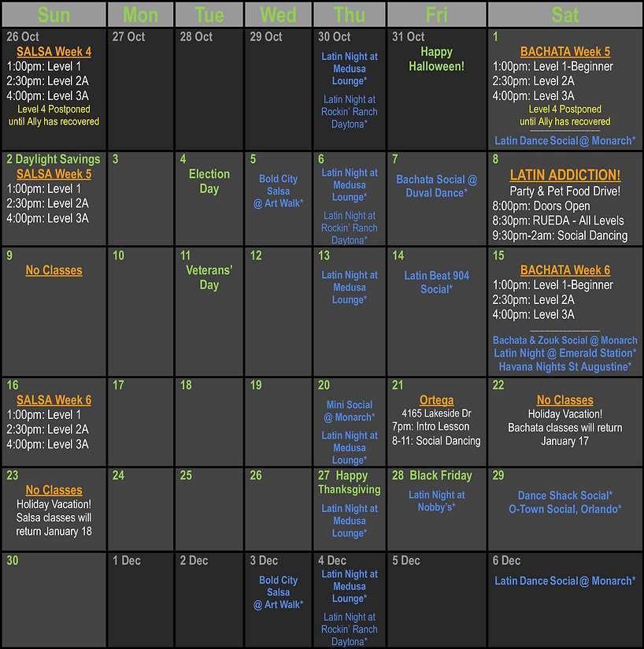Click Mini Social @ Monarch on Thursday 20
The width and height of the screenshot is (644, 649).
pos(349,411)
